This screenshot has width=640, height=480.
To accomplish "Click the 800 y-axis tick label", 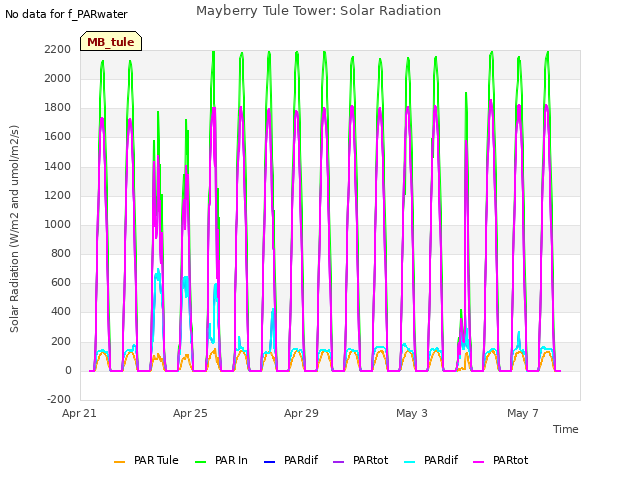I will pos(61,253).
